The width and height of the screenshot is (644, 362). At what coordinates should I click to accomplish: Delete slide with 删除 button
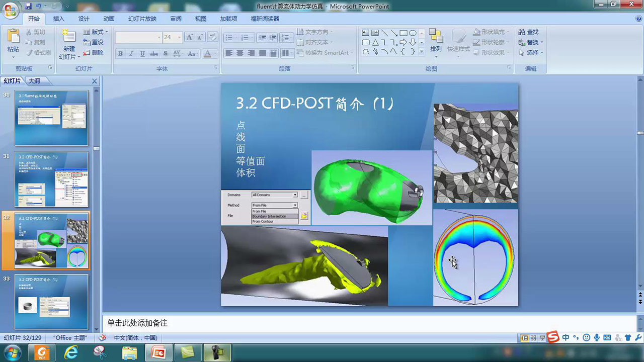pyautogui.click(x=94, y=52)
